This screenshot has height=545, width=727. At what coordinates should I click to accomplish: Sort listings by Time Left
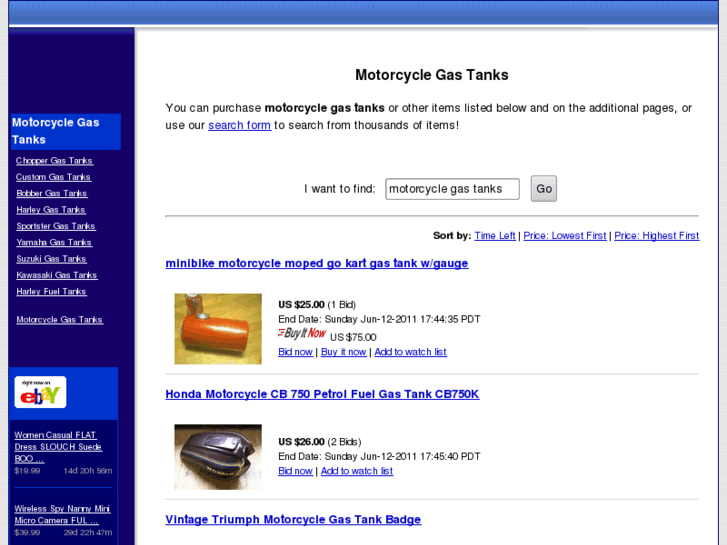(495, 236)
